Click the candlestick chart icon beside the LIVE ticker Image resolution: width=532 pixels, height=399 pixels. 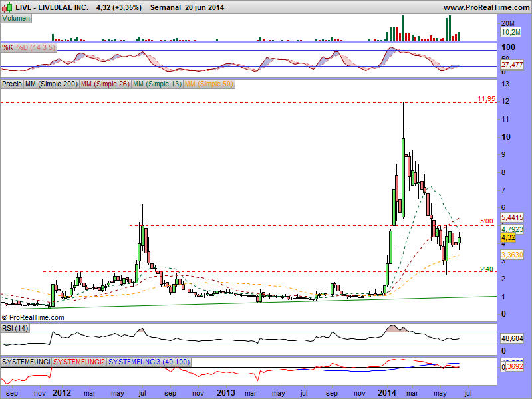[8, 7]
